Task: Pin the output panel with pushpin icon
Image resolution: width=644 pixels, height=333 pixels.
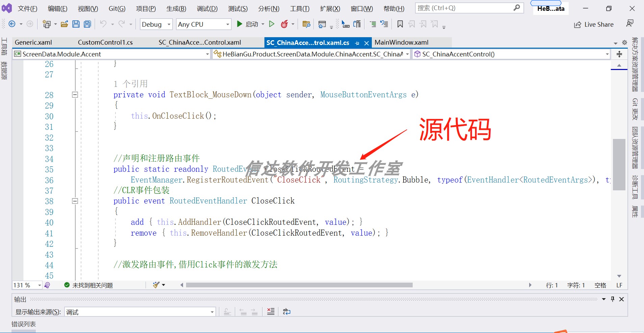Action: [613, 299]
